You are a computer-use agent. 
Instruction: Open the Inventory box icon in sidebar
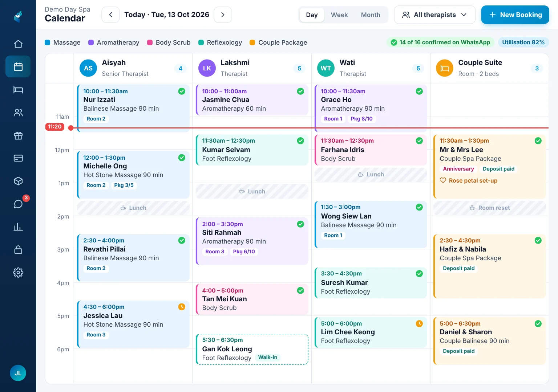coord(18,181)
